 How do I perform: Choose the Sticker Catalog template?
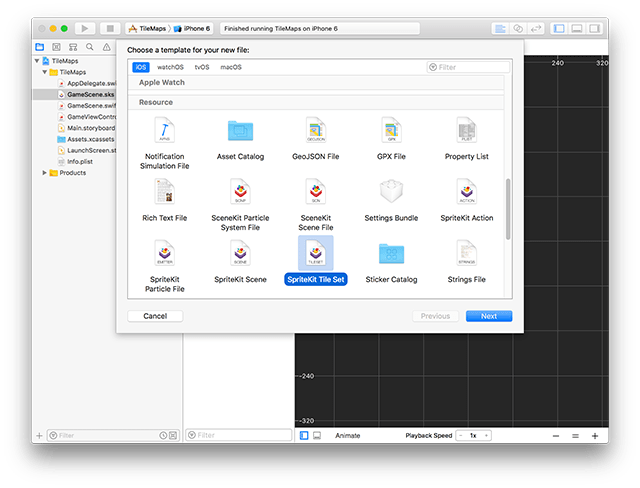391,262
